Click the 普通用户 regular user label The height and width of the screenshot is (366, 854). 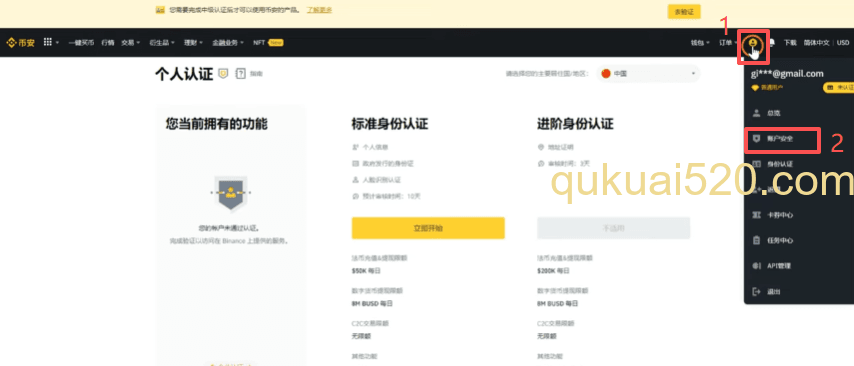click(771, 87)
